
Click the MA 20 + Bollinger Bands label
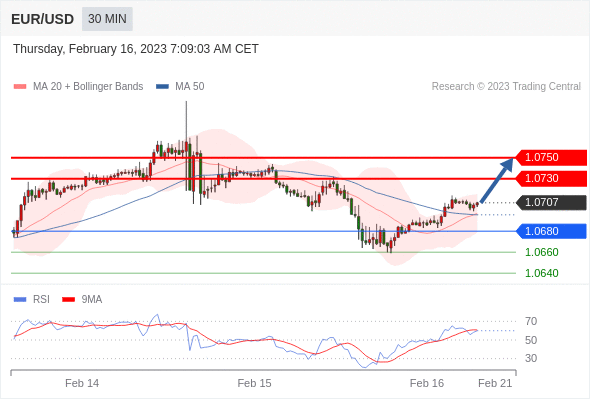pos(88,87)
